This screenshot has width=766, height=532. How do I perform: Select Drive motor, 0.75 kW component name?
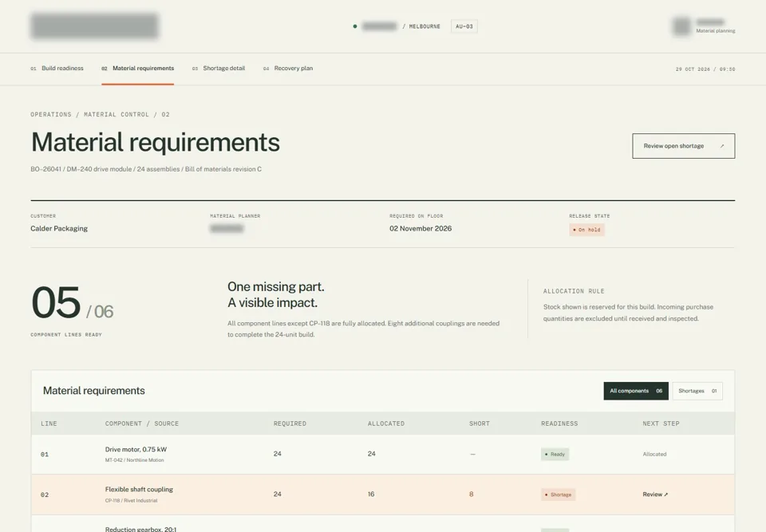[136, 449]
